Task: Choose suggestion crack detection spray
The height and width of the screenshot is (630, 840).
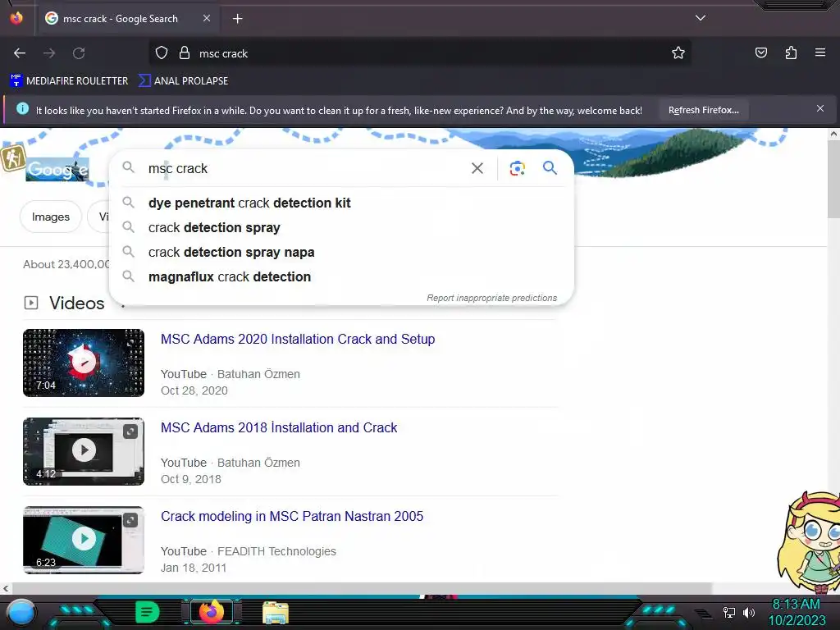Action: coord(341,228)
